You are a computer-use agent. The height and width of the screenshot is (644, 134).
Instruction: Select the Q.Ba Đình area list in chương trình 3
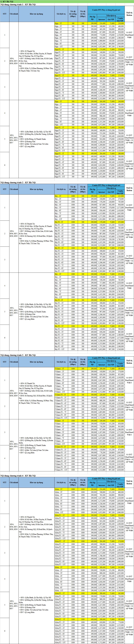pos(36,445)
